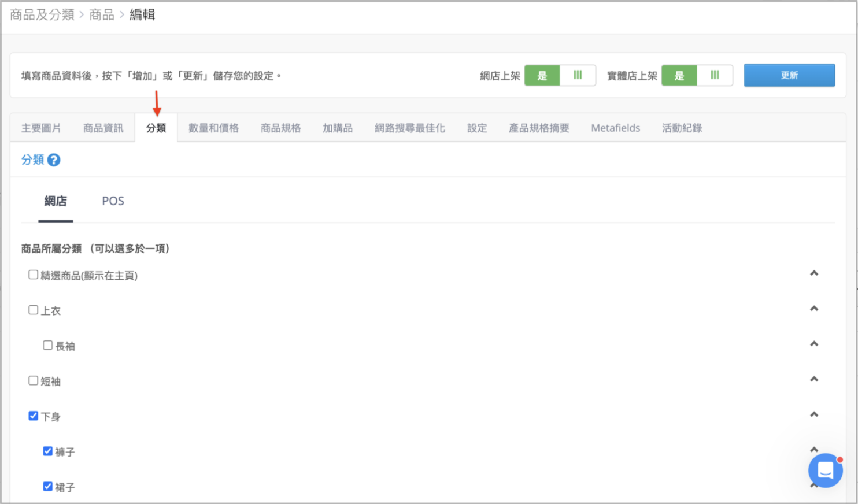Select the 分類 tab
The width and height of the screenshot is (858, 504).
(x=156, y=128)
